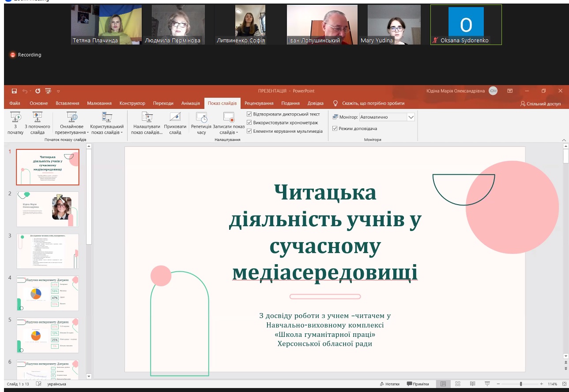Click 'Спільний доступ' share button
The width and height of the screenshot is (569, 392).
point(541,104)
